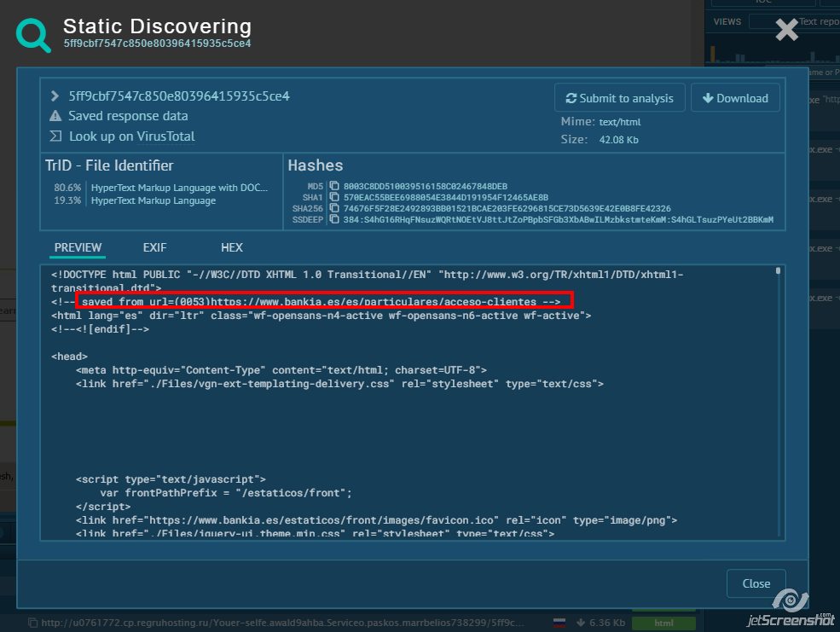Screen dimensions: 840x632
Task: Click the regruhosting.ru URL in background row
Action: (282, 623)
